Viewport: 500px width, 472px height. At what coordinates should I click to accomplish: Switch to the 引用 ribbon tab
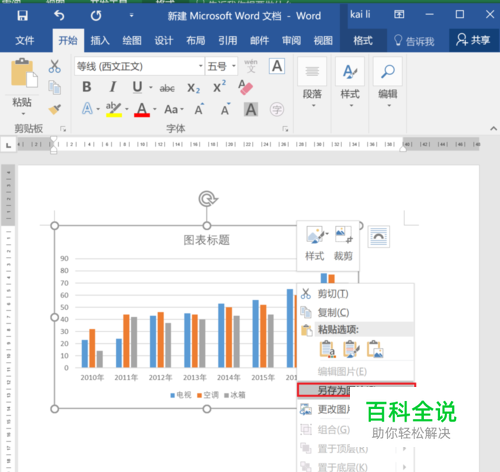tap(228, 41)
